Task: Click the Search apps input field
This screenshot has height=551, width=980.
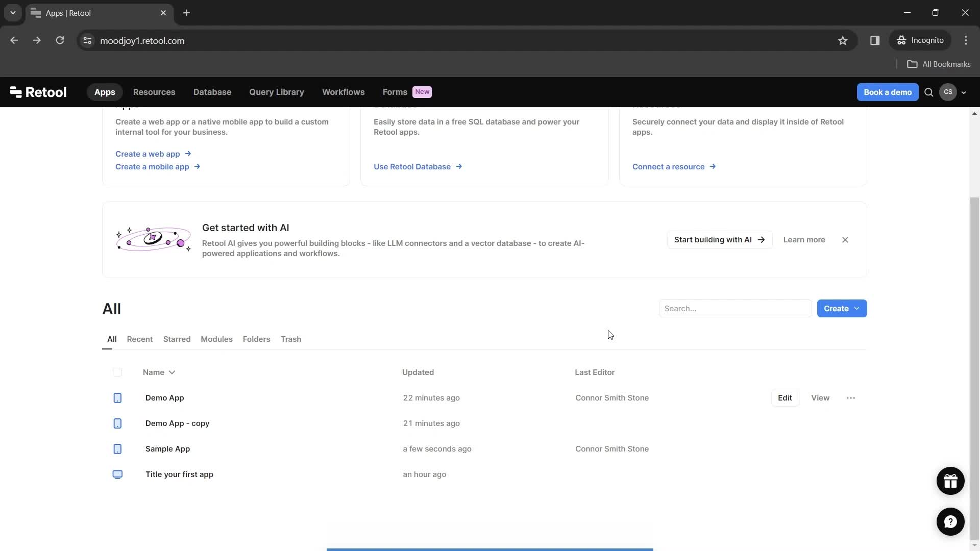Action: [734, 308]
